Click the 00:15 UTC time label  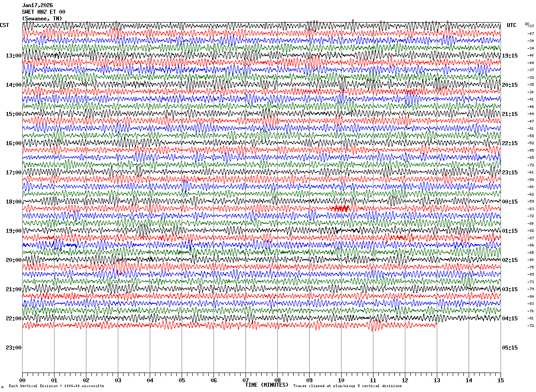509,202
